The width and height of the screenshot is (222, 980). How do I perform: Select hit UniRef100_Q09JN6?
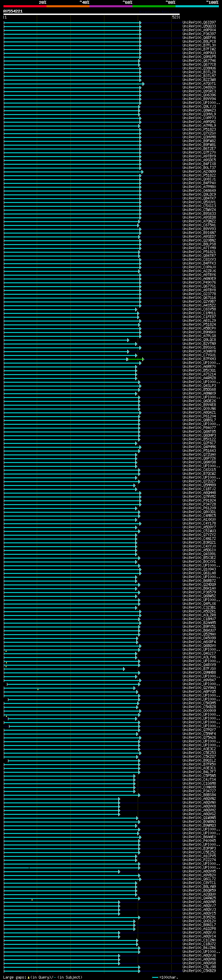point(199,408)
